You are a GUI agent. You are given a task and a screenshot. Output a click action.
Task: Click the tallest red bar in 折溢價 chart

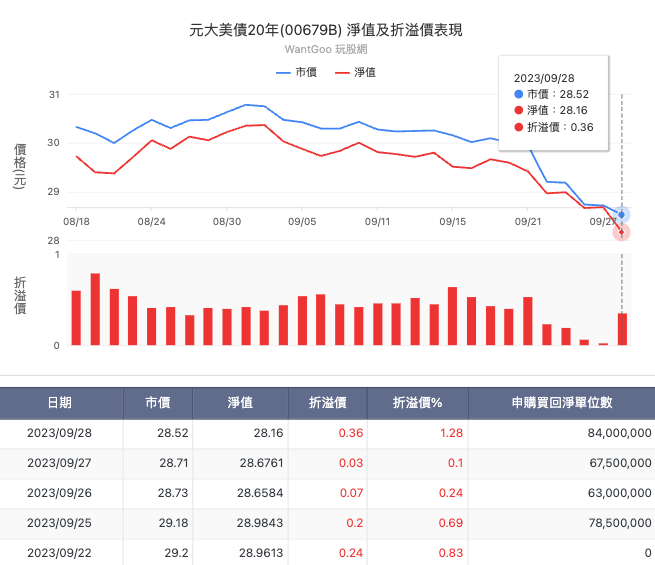click(x=95, y=310)
